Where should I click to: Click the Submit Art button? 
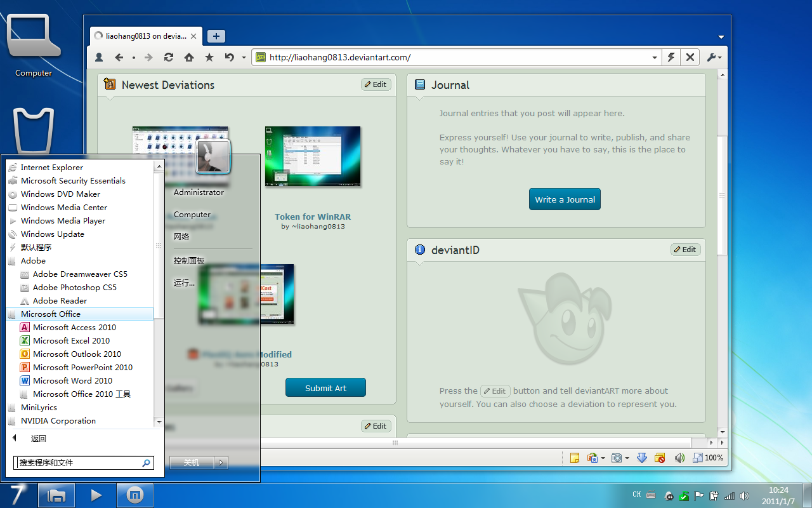coord(325,388)
